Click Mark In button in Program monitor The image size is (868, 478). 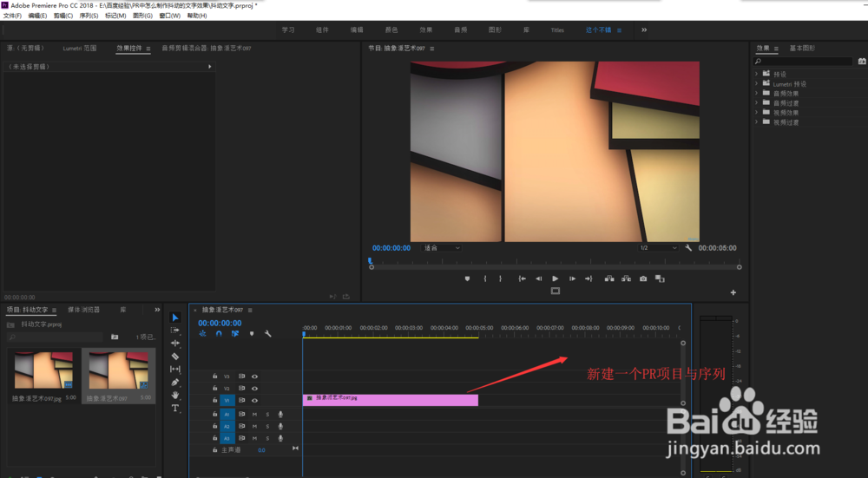[x=485, y=278]
